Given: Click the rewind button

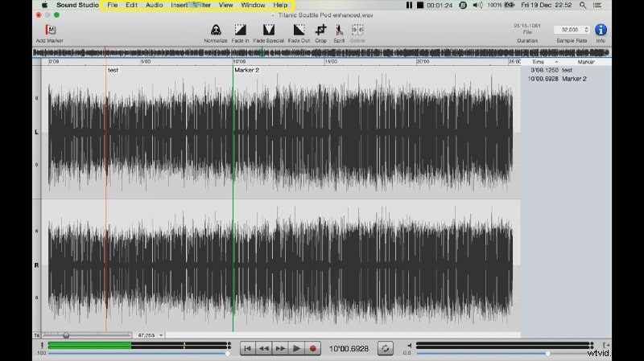Looking at the screenshot, I should (x=264, y=348).
